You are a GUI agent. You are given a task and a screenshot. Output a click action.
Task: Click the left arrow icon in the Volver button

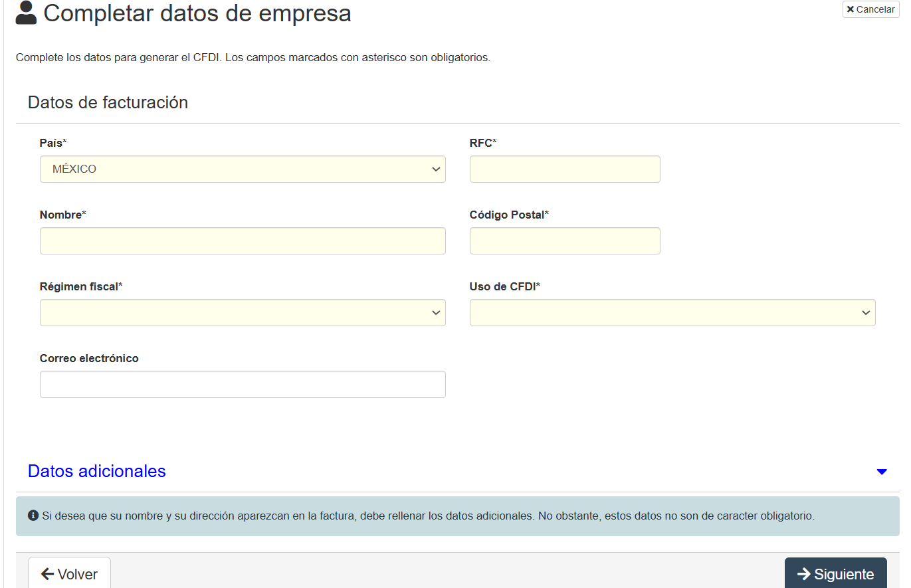47,573
